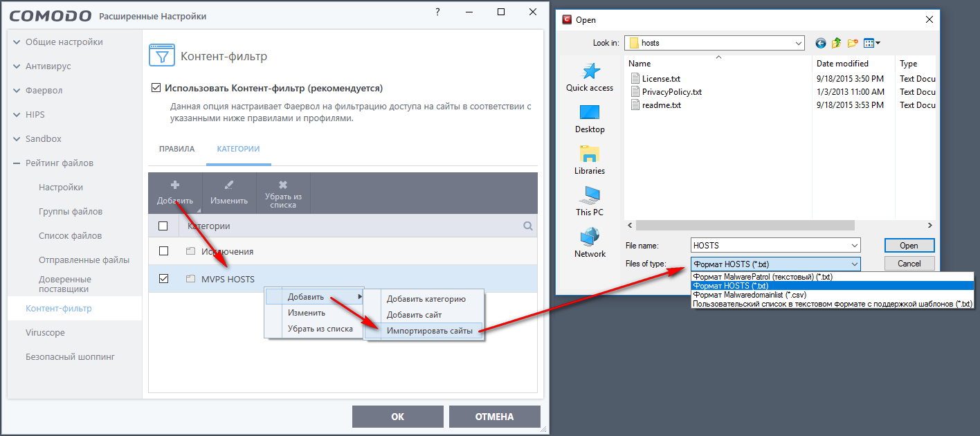Click the Open button in the file dialog

[909, 245]
